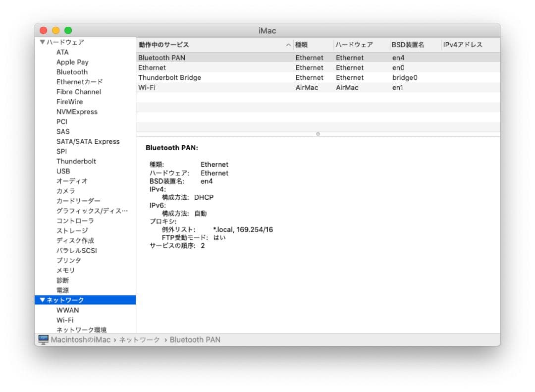Screen dimensions: 535x392
Task: Select ネットワーク環境 in the sidebar
Action: point(82,330)
